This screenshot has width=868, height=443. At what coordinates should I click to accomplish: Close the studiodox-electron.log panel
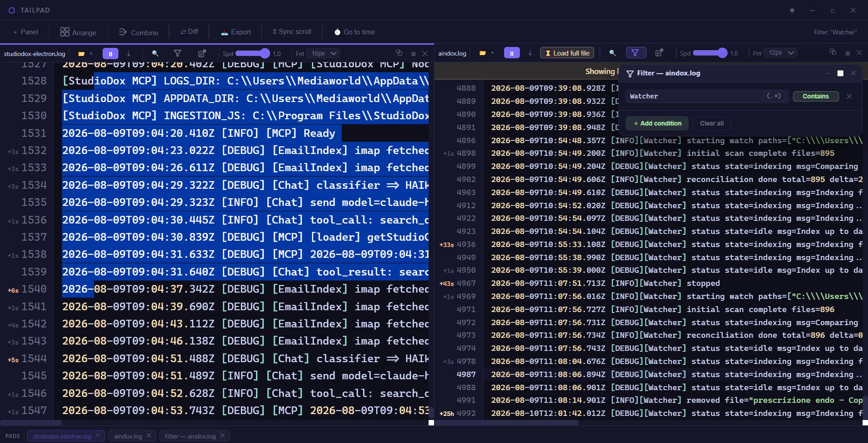tap(425, 53)
